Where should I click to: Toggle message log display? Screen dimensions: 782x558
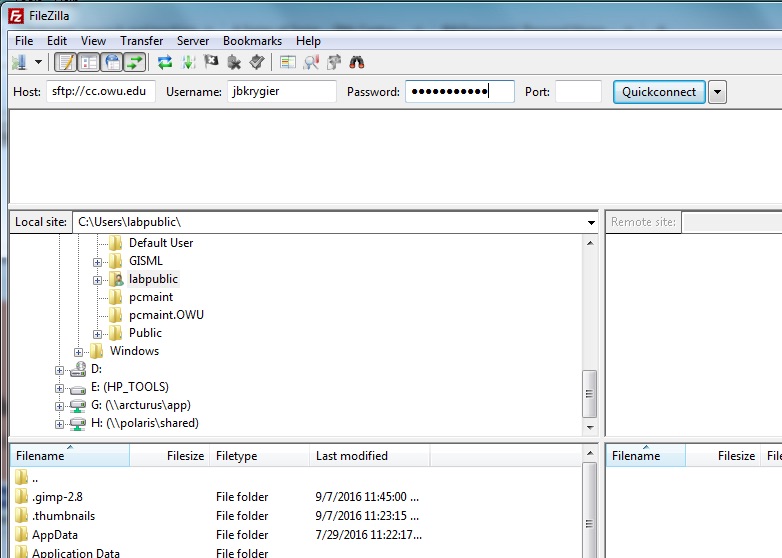(65, 62)
